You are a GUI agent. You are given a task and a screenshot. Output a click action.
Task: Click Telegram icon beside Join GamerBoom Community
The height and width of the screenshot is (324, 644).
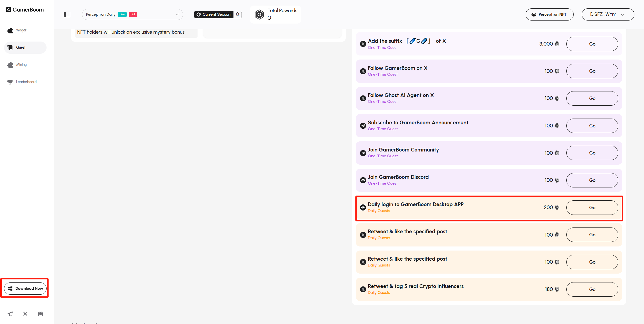coord(363,153)
